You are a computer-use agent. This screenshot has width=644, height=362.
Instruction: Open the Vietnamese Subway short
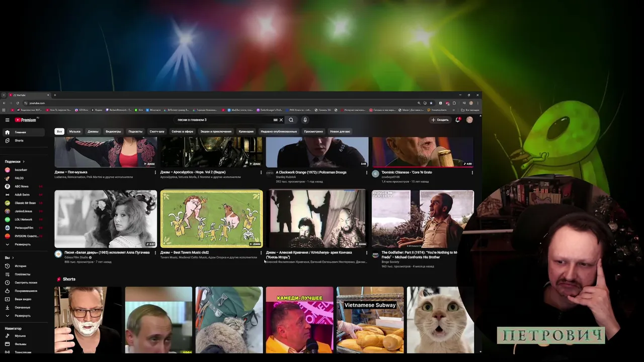[370, 320]
